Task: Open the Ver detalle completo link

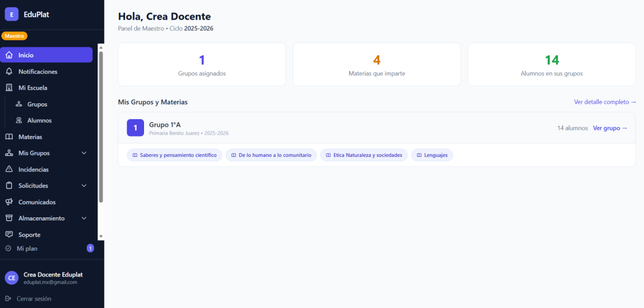Action: click(604, 102)
